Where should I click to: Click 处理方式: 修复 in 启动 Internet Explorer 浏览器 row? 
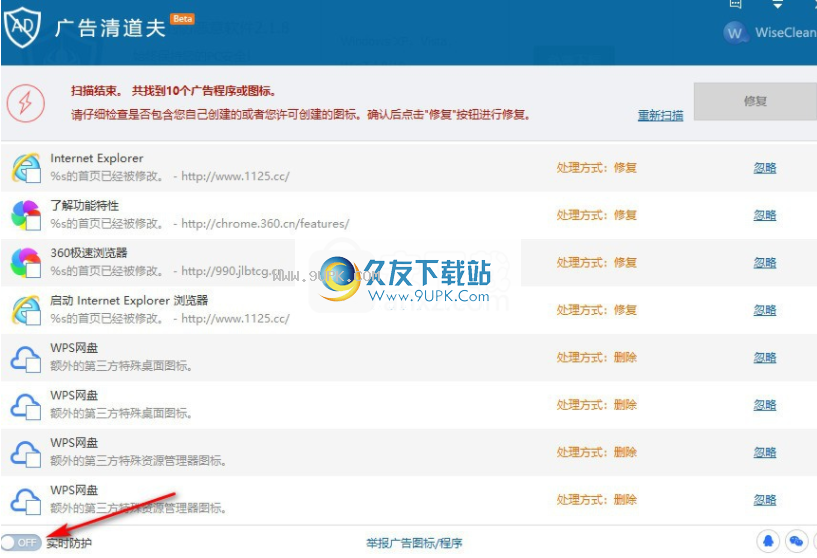597,310
